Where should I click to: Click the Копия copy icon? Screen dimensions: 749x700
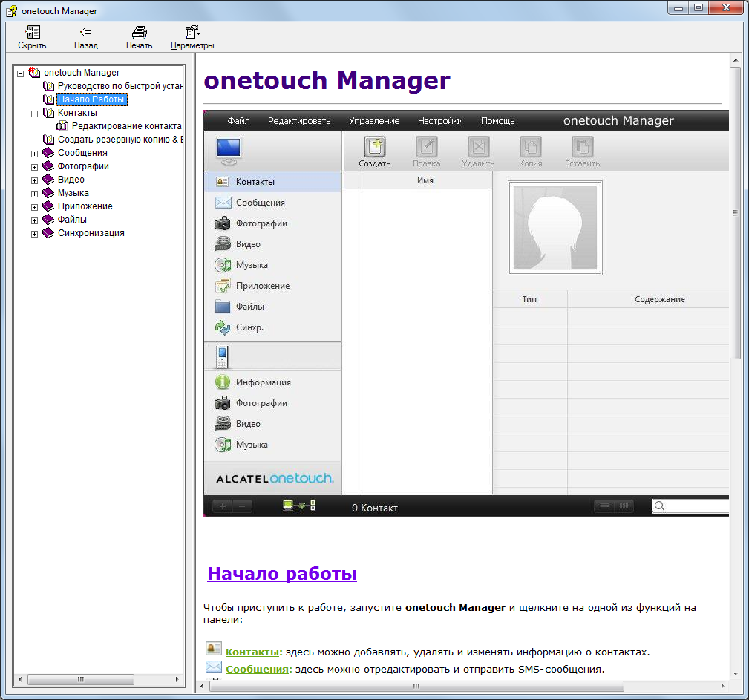(x=530, y=147)
